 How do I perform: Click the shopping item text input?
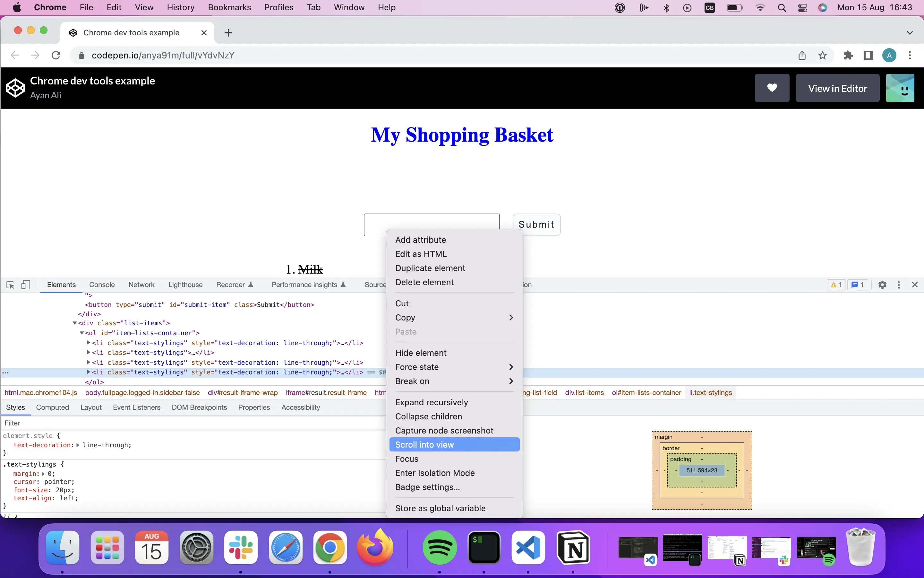point(432,225)
